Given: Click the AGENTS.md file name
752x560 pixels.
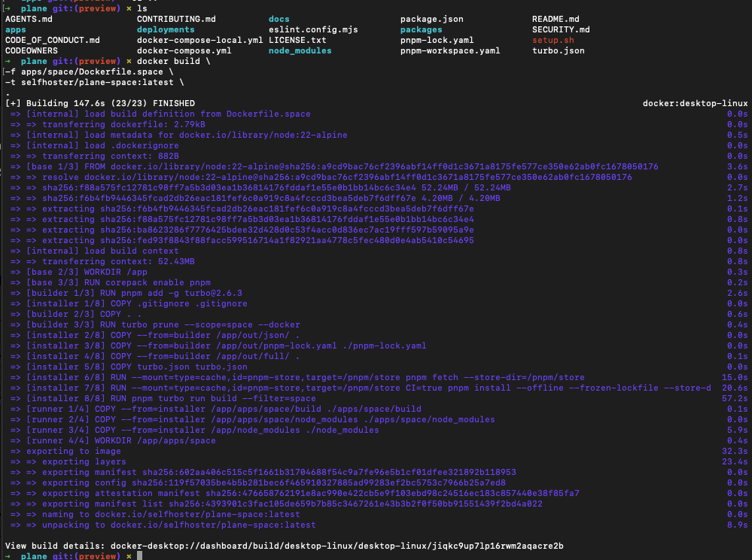Looking at the screenshot, I should [x=29, y=19].
